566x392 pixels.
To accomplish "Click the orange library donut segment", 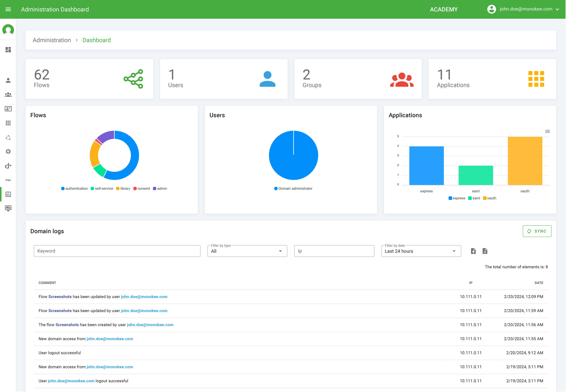I will (95, 154).
